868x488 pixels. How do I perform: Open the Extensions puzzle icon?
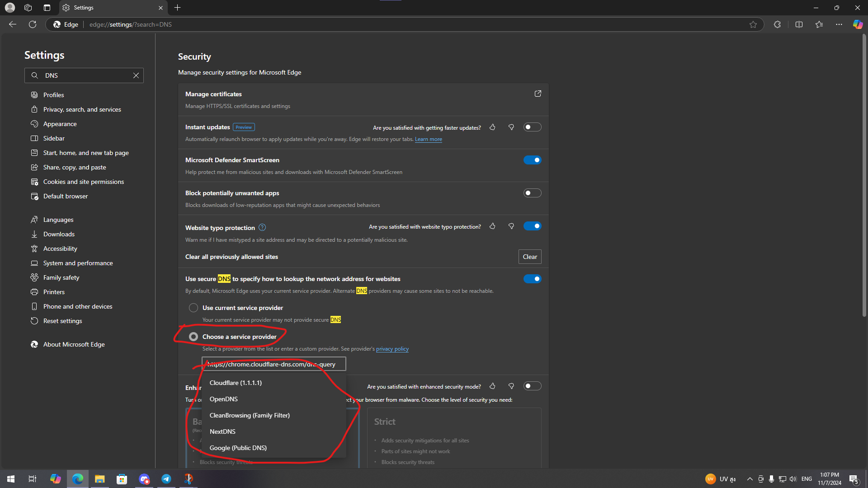pyautogui.click(x=777, y=24)
